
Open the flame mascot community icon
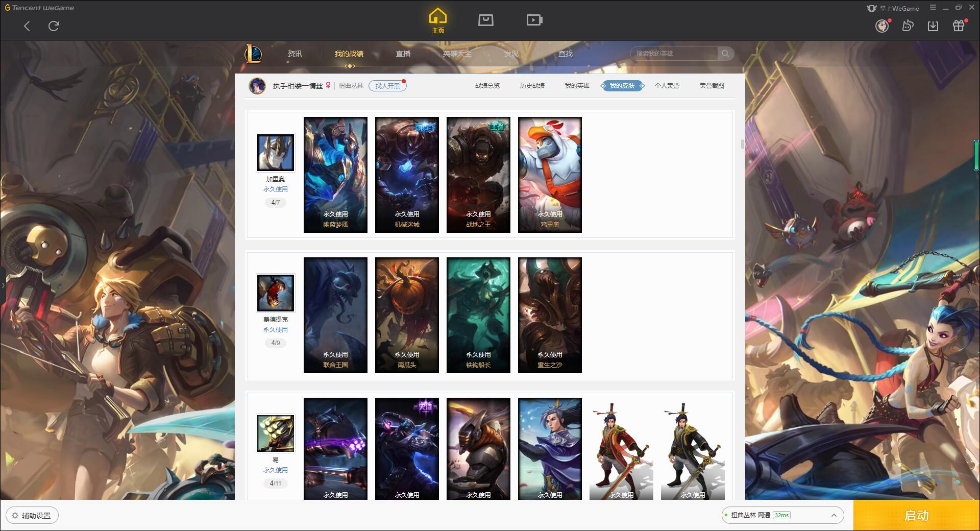[x=908, y=26]
